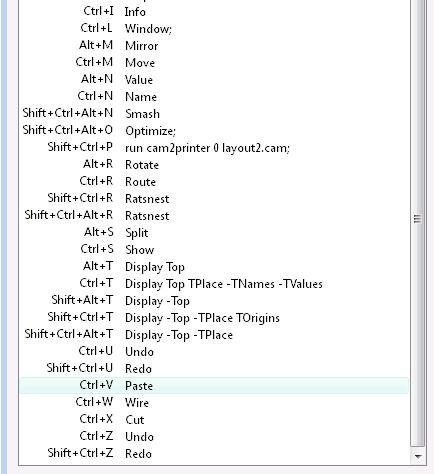Select the Alt+N Value row
This screenshot has width=434, height=474.
[214, 80]
